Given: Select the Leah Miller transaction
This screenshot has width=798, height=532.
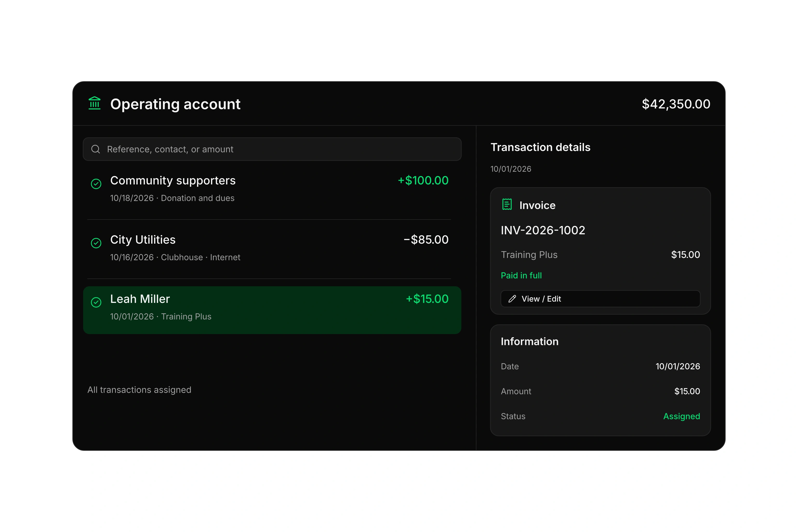Looking at the screenshot, I should 272,310.
